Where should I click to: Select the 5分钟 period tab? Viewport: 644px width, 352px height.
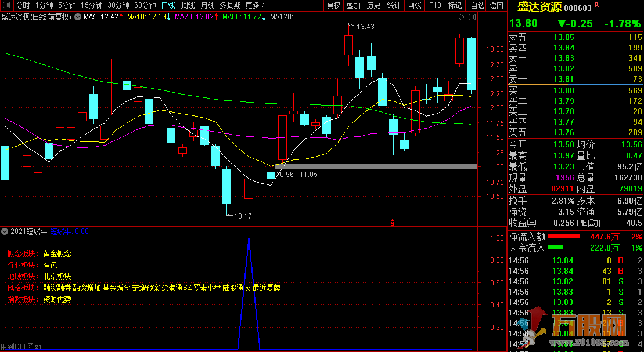(67, 5)
